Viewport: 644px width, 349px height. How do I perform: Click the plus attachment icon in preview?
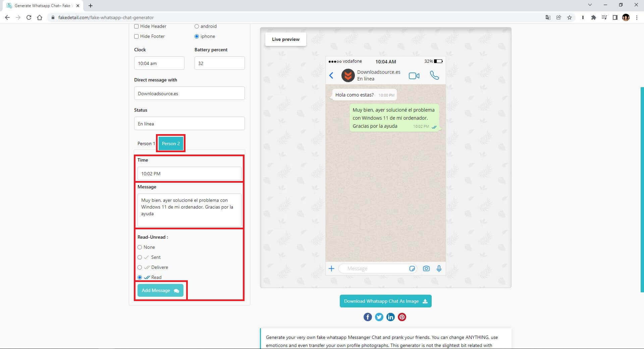click(331, 269)
